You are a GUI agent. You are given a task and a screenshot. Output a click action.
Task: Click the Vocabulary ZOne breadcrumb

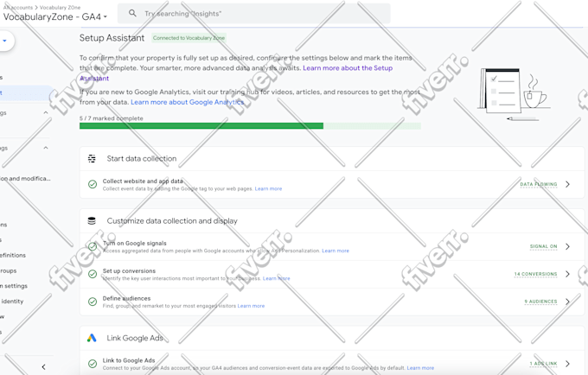pyautogui.click(x=60, y=7)
